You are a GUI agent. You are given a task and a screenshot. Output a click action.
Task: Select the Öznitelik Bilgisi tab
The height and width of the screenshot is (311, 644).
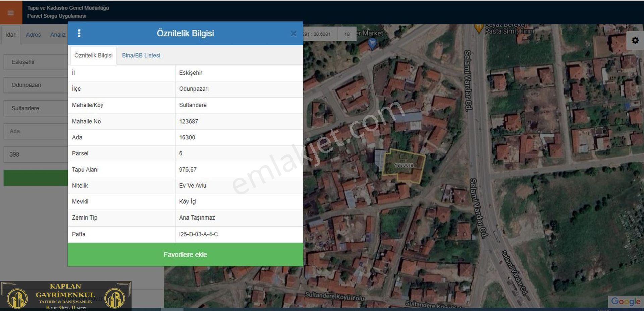(x=94, y=55)
